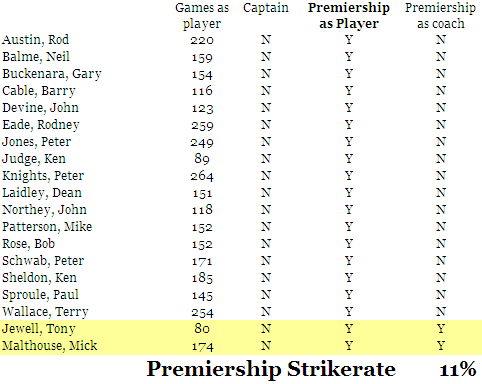This screenshot has width=482, height=384.
Task: Select the 259 games value for Eade
Action: 202,125
